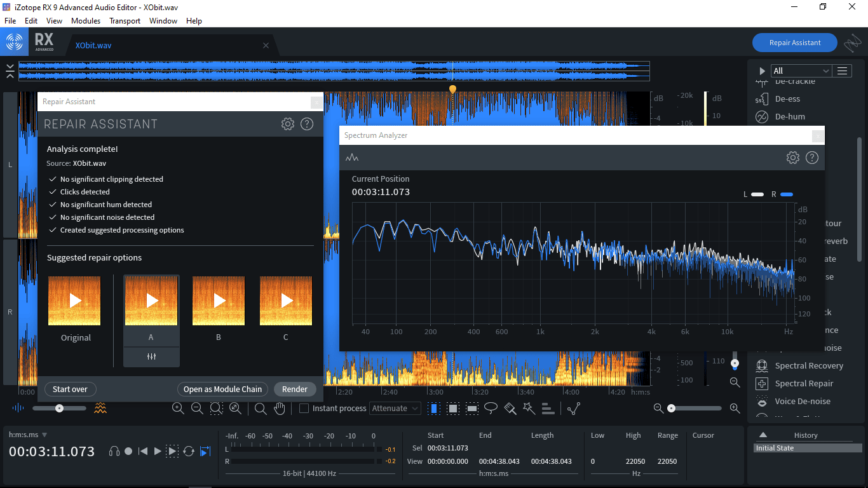868x488 pixels.
Task: Select the Time-frequency selection tool
Action: [453, 409]
